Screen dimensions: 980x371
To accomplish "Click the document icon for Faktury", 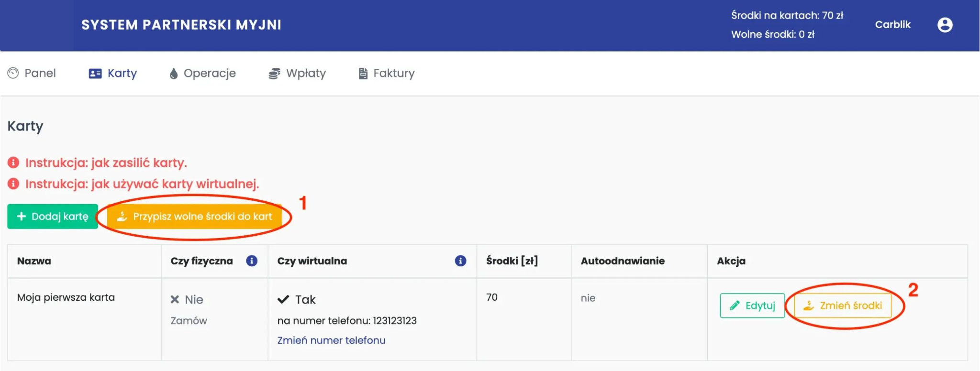I will coord(363,74).
